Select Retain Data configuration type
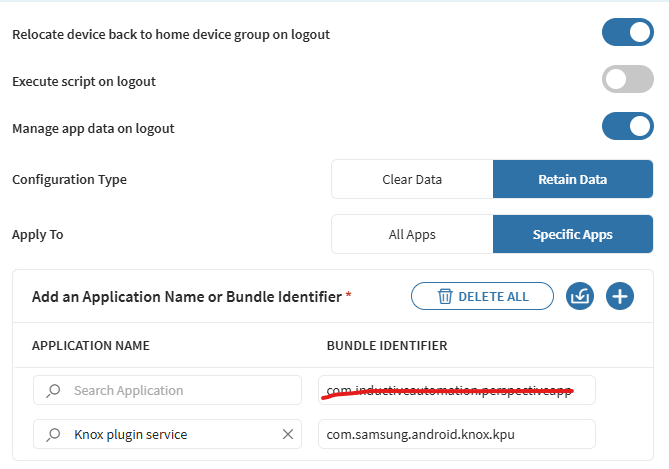669x469 pixels. point(572,180)
